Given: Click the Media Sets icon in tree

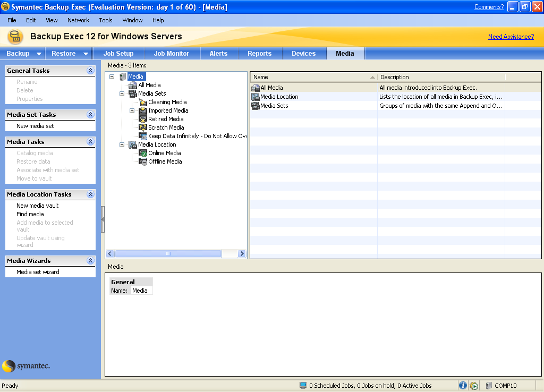Looking at the screenshot, I should [x=132, y=93].
